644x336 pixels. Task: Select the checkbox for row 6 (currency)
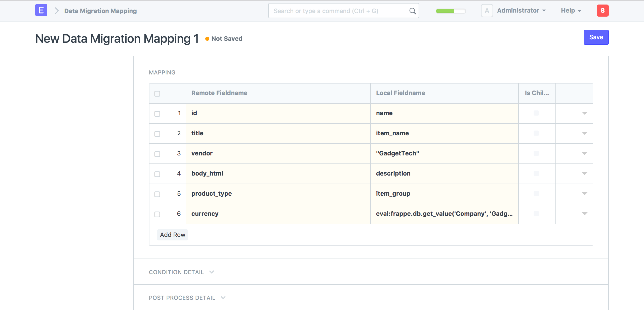(x=157, y=214)
